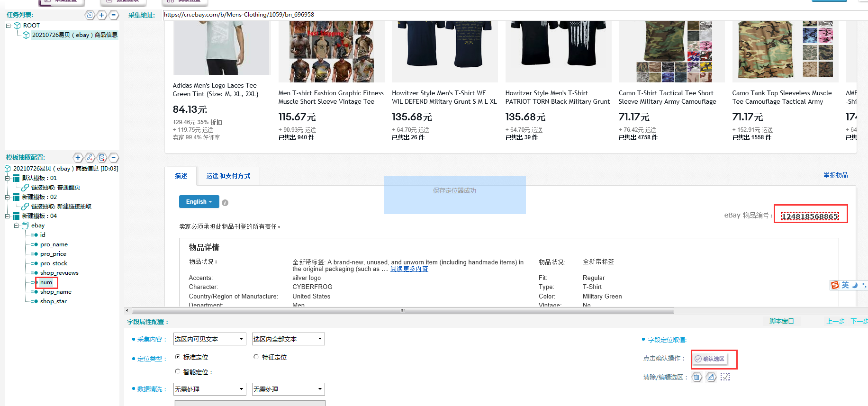Screen dimensions: 868x406
Task: Click the Adidas Men's Logo Laces Tee title
Action: [215, 90]
